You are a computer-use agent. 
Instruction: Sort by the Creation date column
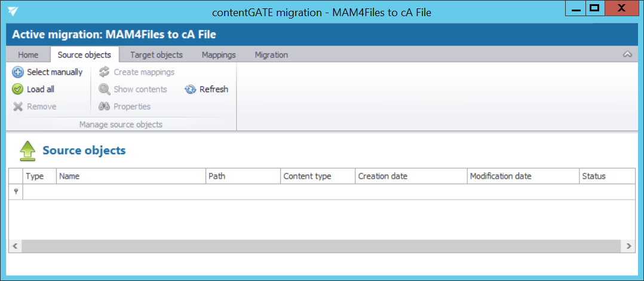[x=410, y=176]
